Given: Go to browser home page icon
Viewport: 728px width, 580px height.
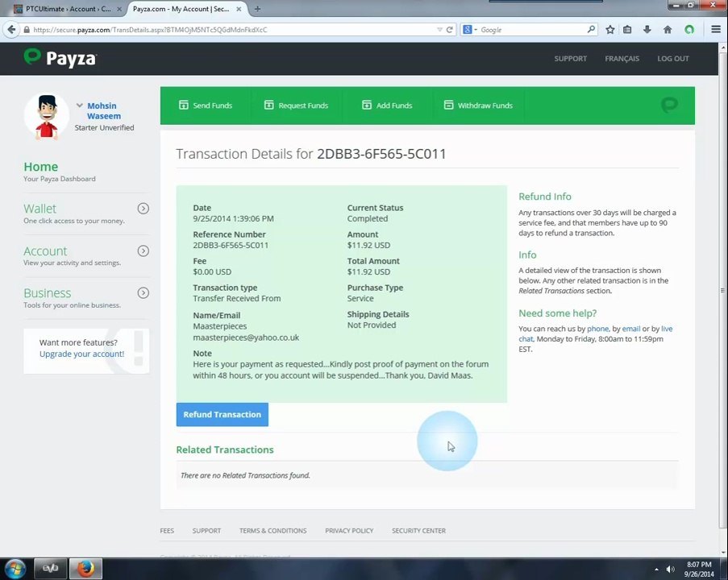Looking at the screenshot, I should coord(668,30).
